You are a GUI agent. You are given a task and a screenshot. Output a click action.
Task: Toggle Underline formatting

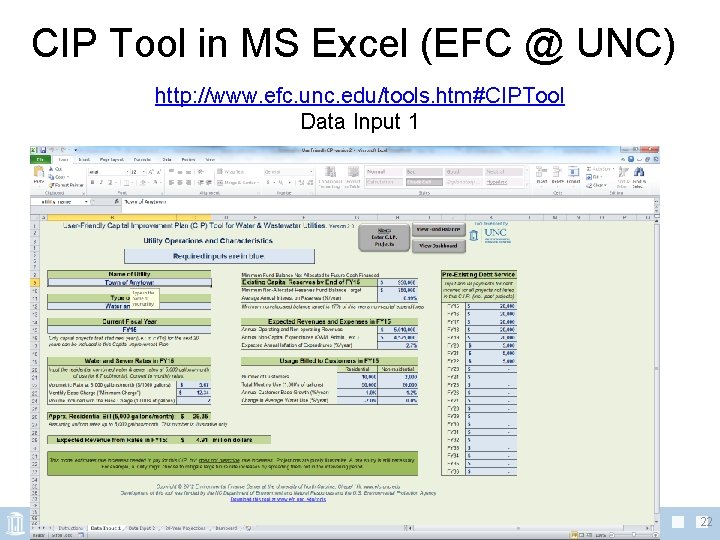pos(110,182)
